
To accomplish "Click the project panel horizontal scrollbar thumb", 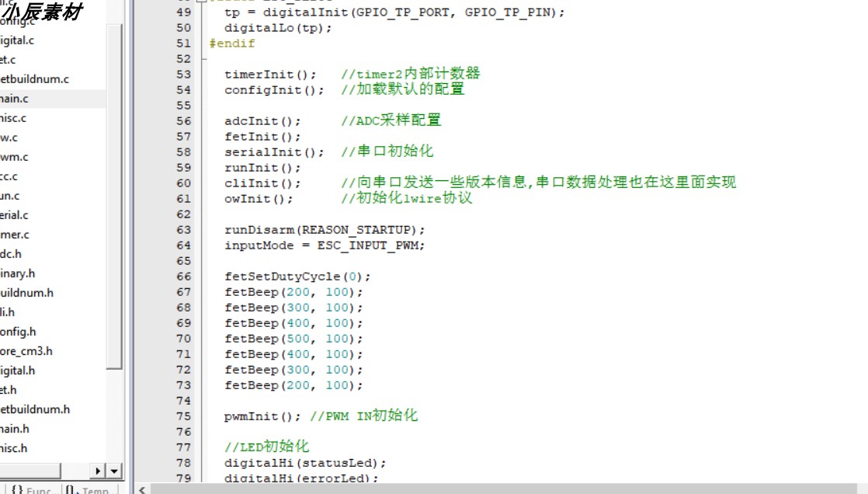I will point(30,471).
